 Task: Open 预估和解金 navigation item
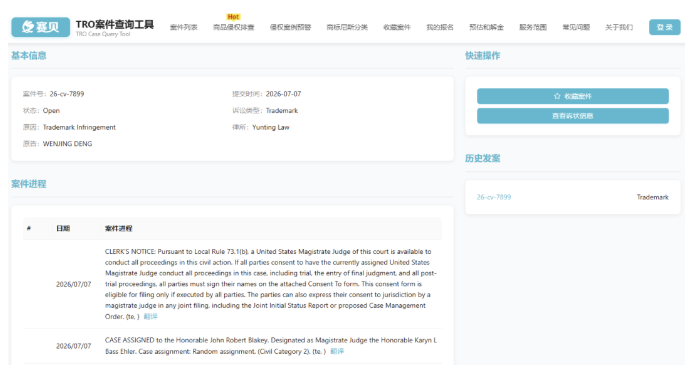click(486, 27)
